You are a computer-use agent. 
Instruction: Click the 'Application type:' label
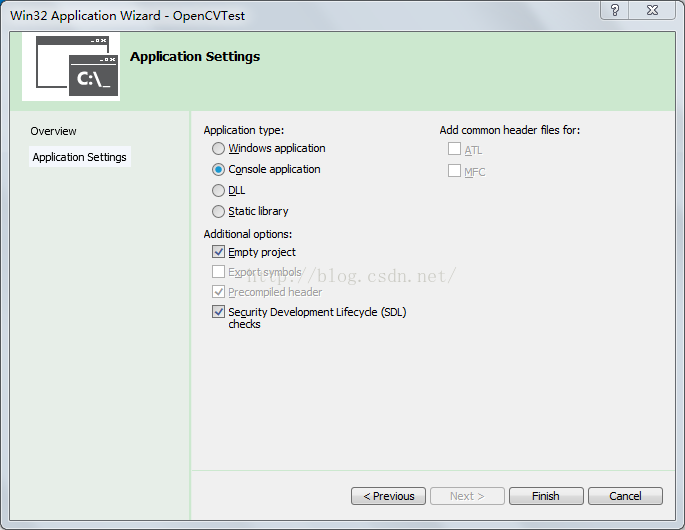(244, 130)
